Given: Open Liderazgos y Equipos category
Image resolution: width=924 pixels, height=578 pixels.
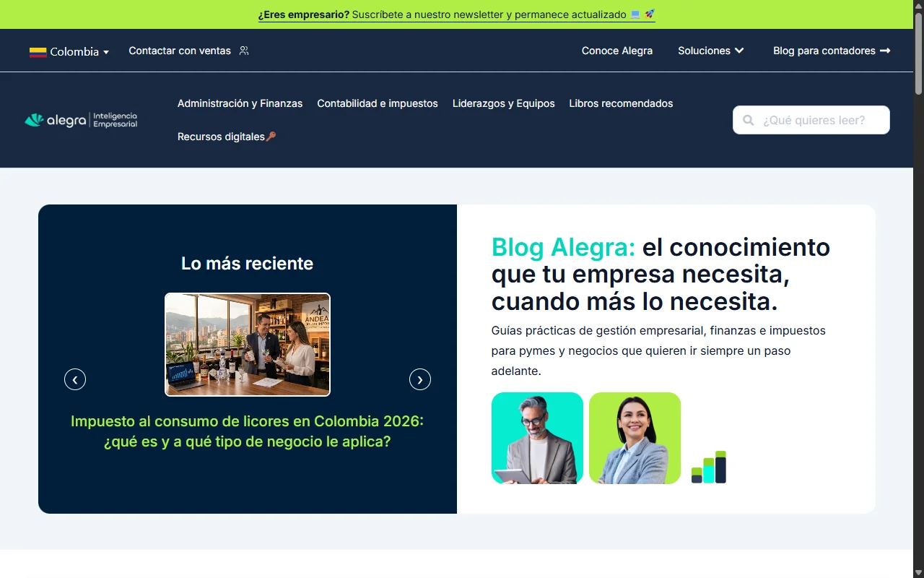Looking at the screenshot, I should [x=504, y=103].
